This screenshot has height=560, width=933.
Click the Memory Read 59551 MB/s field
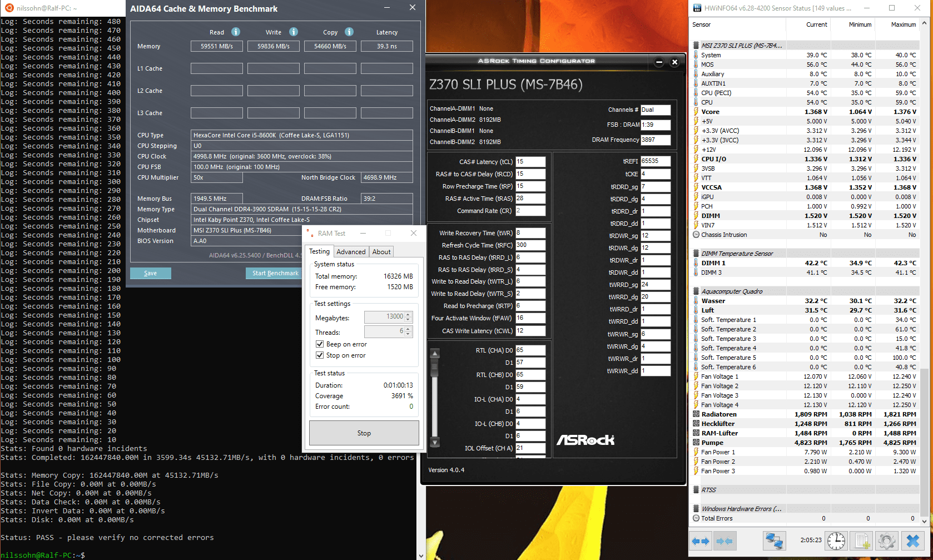coord(217,46)
